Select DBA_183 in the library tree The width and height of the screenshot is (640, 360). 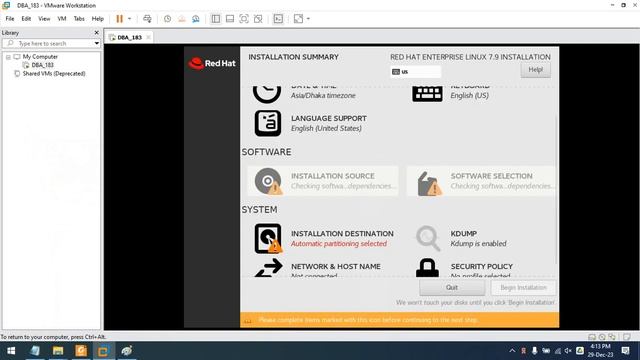click(42, 65)
